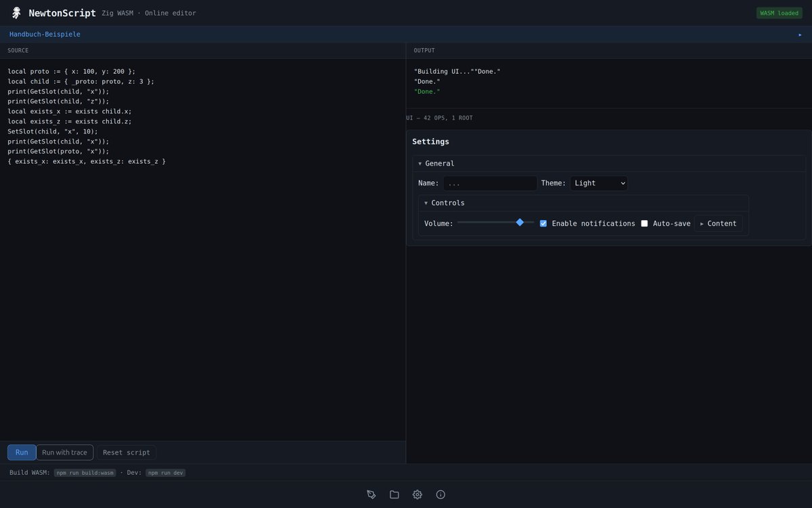Click the "local child" source line
Screen dimensions: 812x508
pyautogui.click(x=81, y=81)
